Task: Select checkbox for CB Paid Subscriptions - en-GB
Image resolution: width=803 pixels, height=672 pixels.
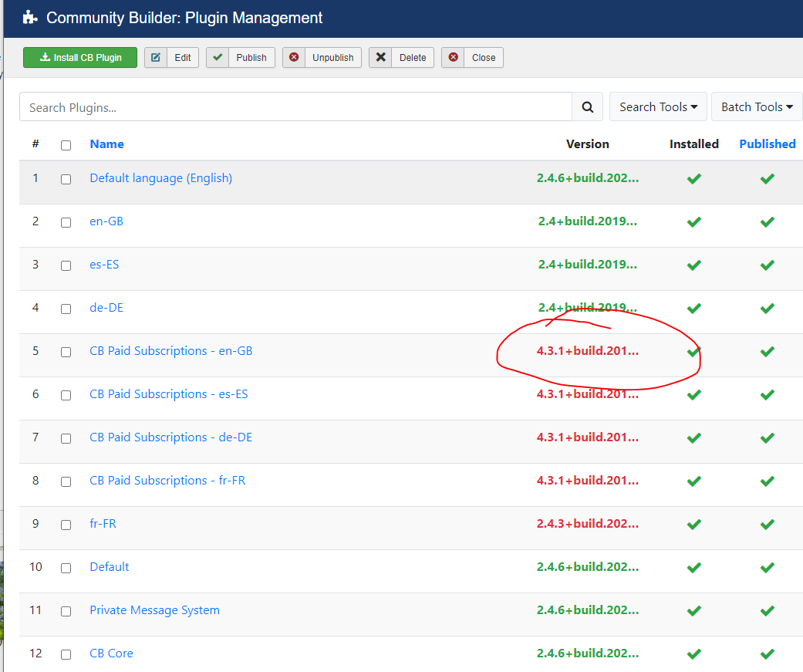Action: (66, 352)
